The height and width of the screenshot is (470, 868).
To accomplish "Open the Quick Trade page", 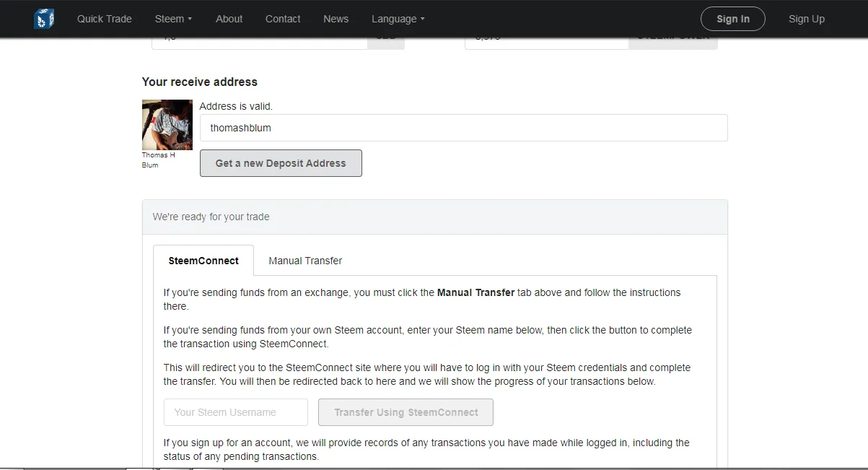I will coord(105,19).
